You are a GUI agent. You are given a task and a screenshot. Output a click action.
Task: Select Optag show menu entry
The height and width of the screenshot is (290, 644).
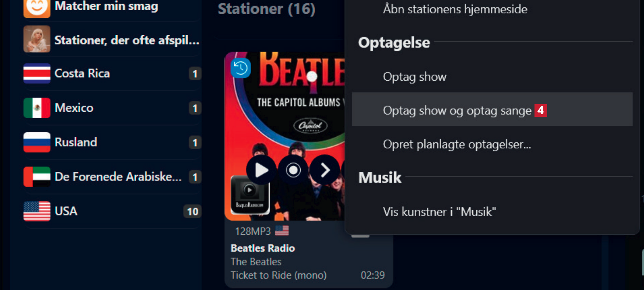point(415,77)
